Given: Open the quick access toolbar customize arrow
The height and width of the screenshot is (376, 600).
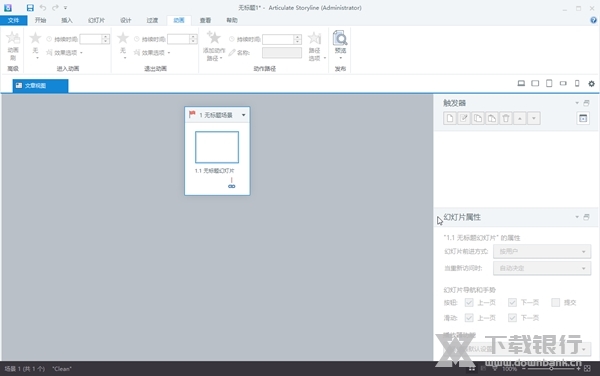Looking at the screenshot, I should (65, 8).
